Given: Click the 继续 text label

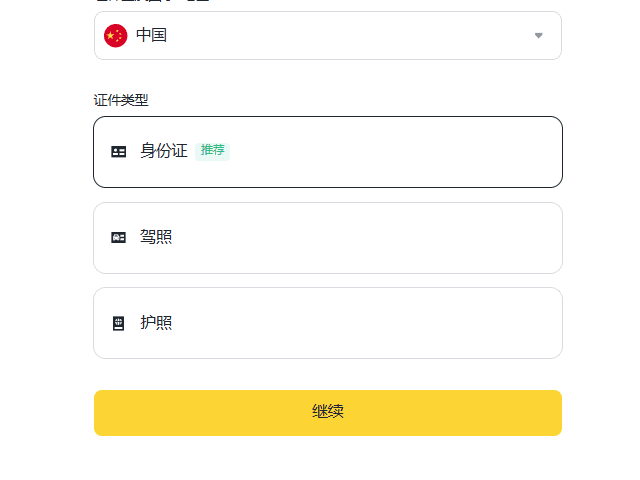Looking at the screenshot, I should [x=328, y=412].
